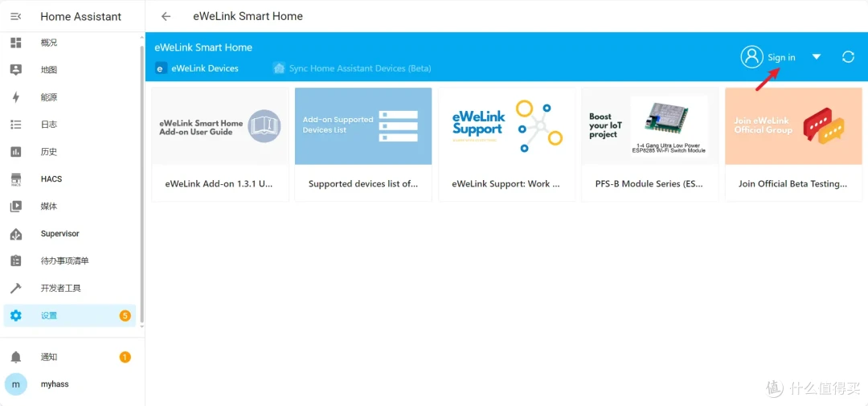Click the 通知 badge showing 1
Image resolution: width=868 pixels, height=406 pixels.
tap(125, 357)
